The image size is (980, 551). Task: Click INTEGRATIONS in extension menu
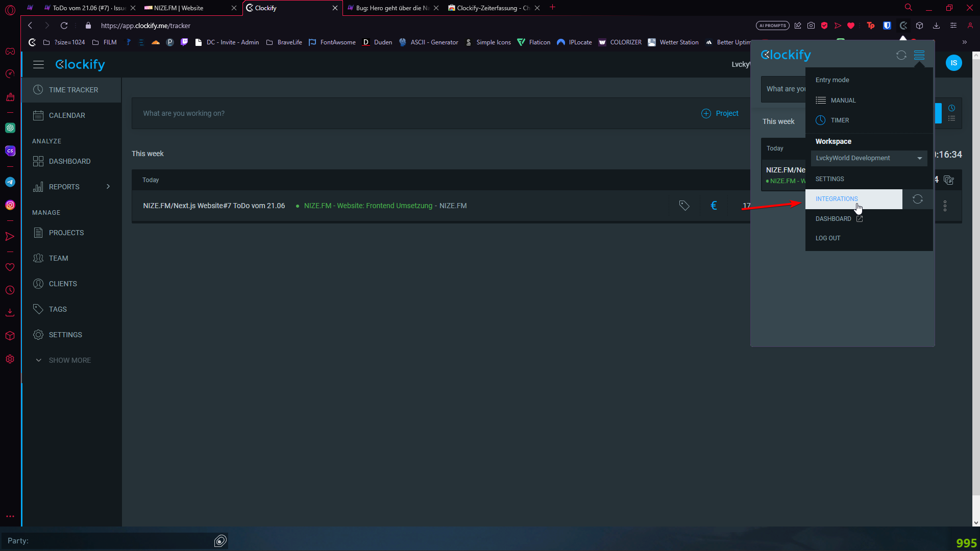[x=837, y=199]
